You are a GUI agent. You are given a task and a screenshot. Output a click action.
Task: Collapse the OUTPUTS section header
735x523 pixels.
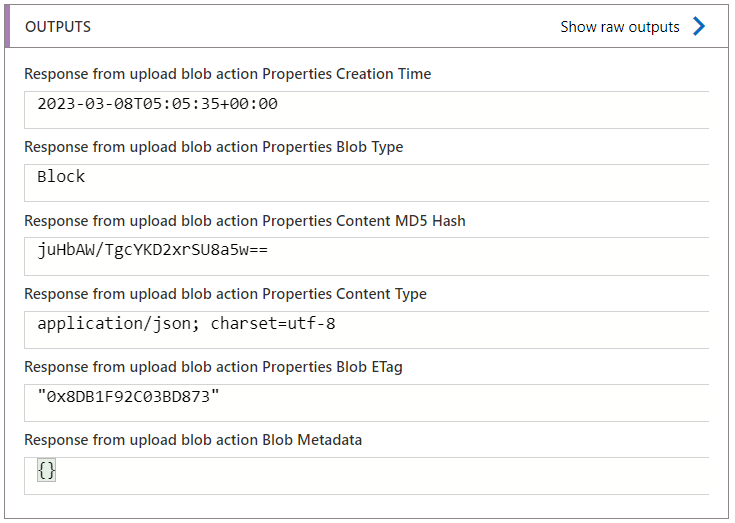58,27
